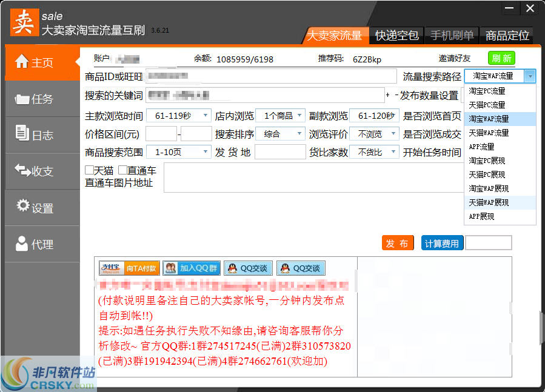Tick the 天猫 checkbox
545x392 pixels.
[89, 170]
